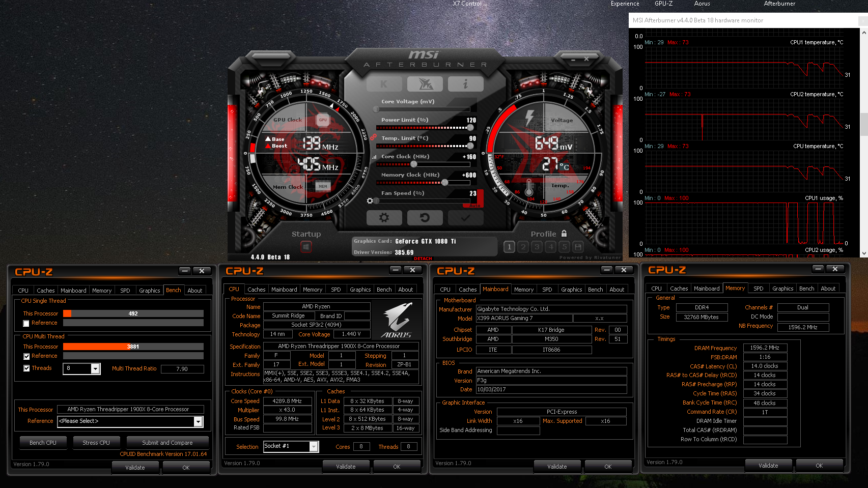868x488 pixels.
Task: Click the CPU1 usage graph in hardware monitor
Action: (x=743, y=223)
